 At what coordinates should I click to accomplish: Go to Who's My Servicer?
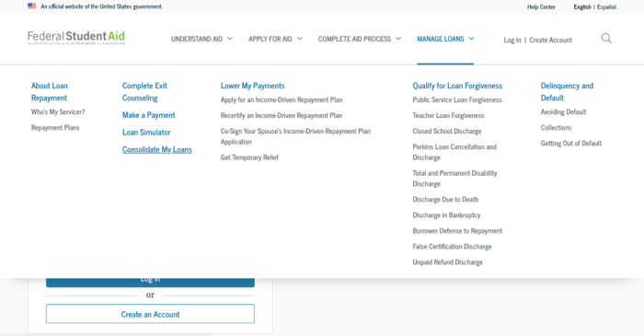(58, 111)
